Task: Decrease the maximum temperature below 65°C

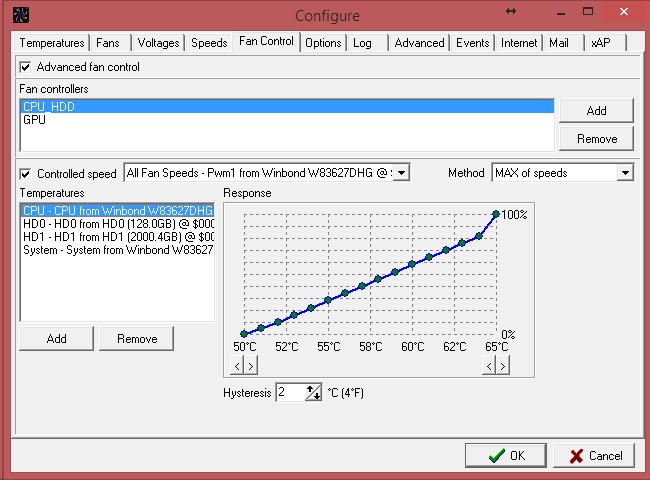Action: pyautogui.click(x=489, y=366)
